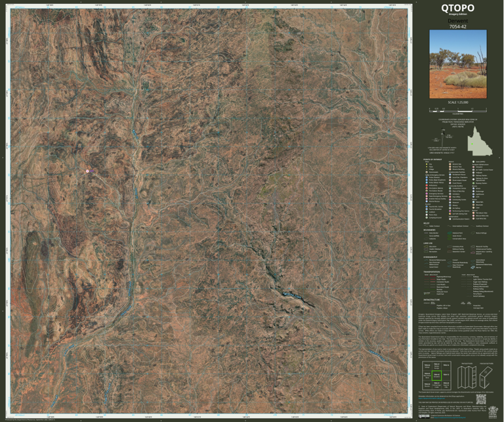This screenshot has height=422, width=504.
Task: Click the Highway/Motorway road legend line
Action: [x=430, y=277]
